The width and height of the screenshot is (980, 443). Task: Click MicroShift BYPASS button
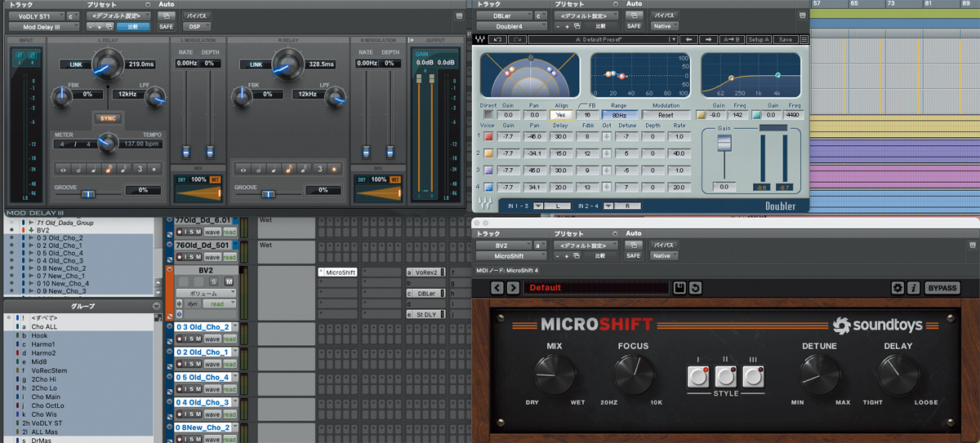(942, 288)
